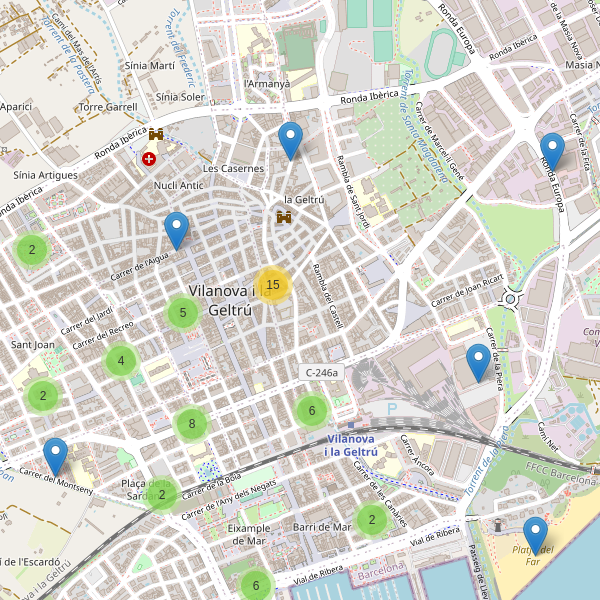Click the Carrer del Recreo label
Screen dimensions: 600x600
(103, 335)
